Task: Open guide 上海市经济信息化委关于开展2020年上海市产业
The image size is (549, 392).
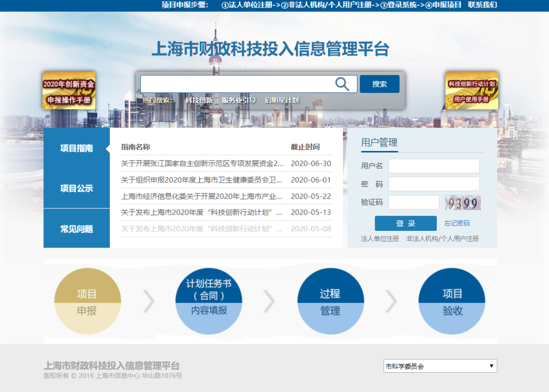Action: coord(202,197)
